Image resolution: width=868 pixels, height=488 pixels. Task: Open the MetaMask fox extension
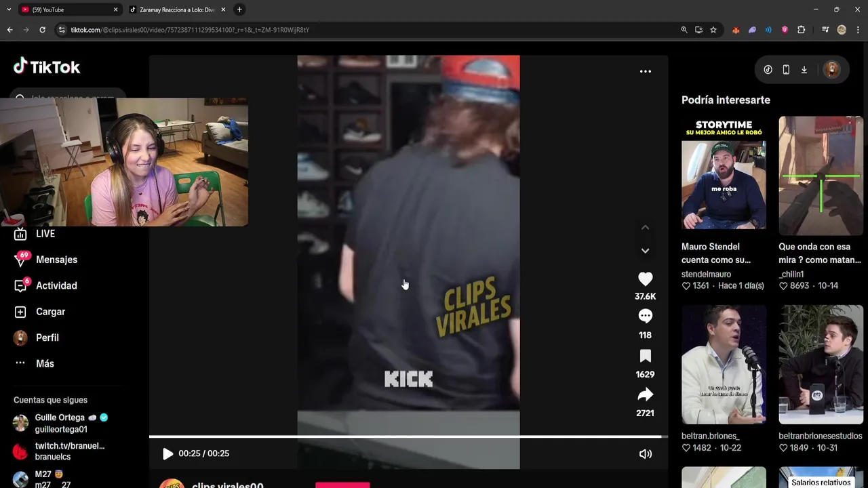coord(736,30)
